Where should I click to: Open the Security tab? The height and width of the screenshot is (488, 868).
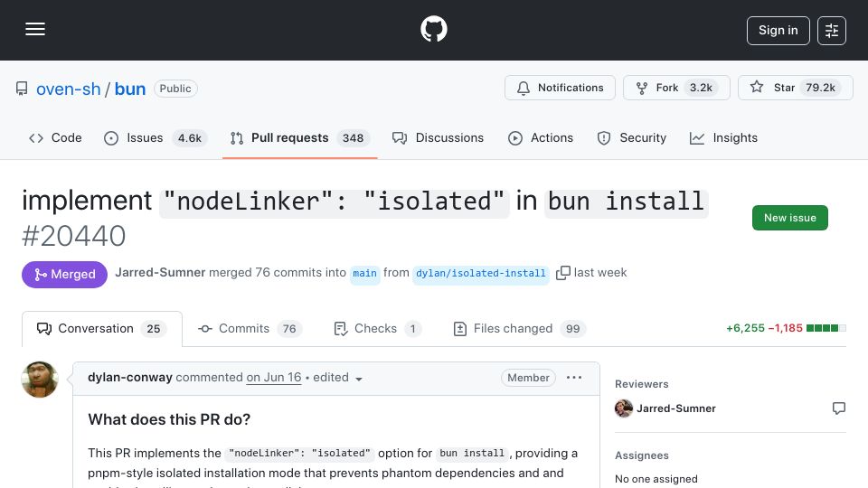coord(632,137)
